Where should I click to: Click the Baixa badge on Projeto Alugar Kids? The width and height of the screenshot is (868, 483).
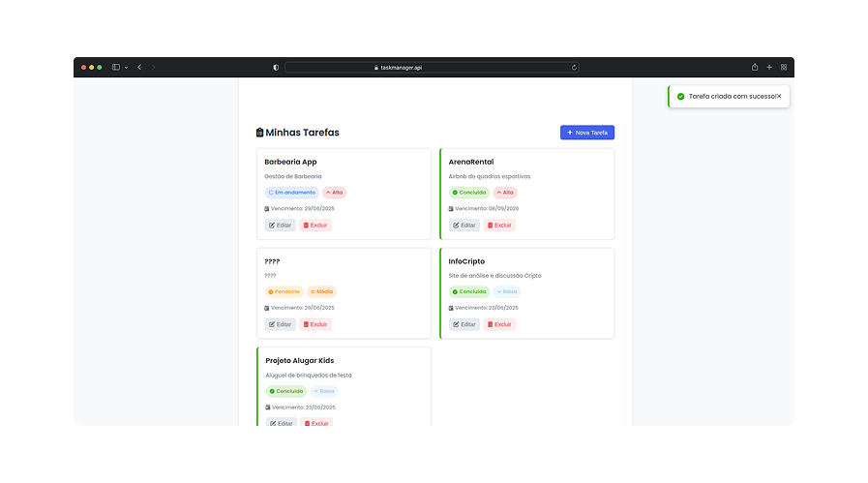point(324,391)
